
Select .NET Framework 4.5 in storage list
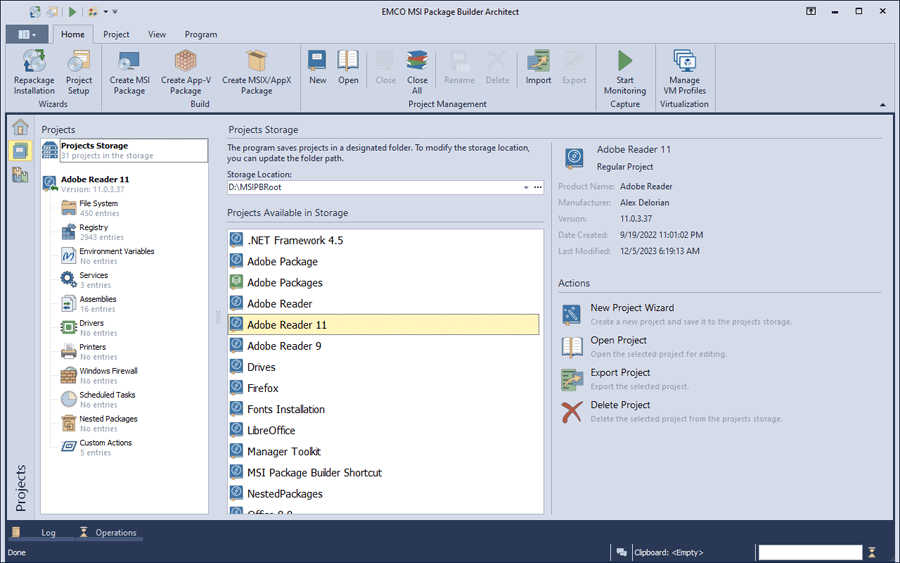pyautogui.click(x=383, y=240)
